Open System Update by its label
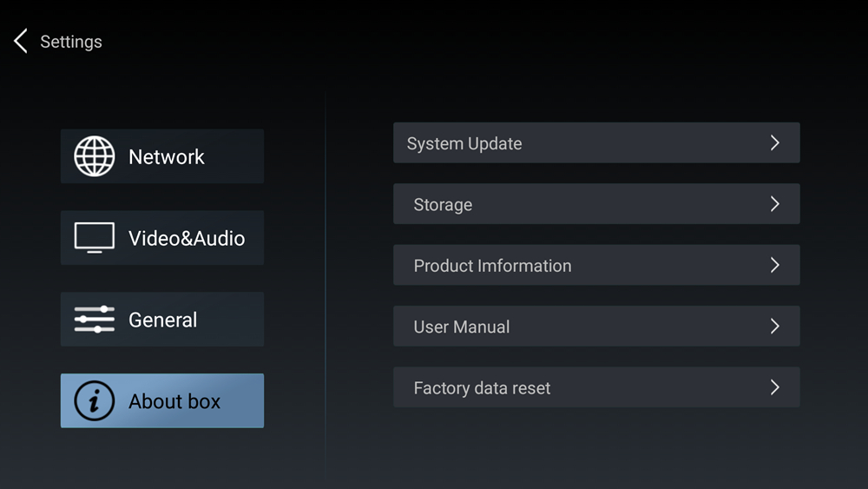 tap(464, 144)
